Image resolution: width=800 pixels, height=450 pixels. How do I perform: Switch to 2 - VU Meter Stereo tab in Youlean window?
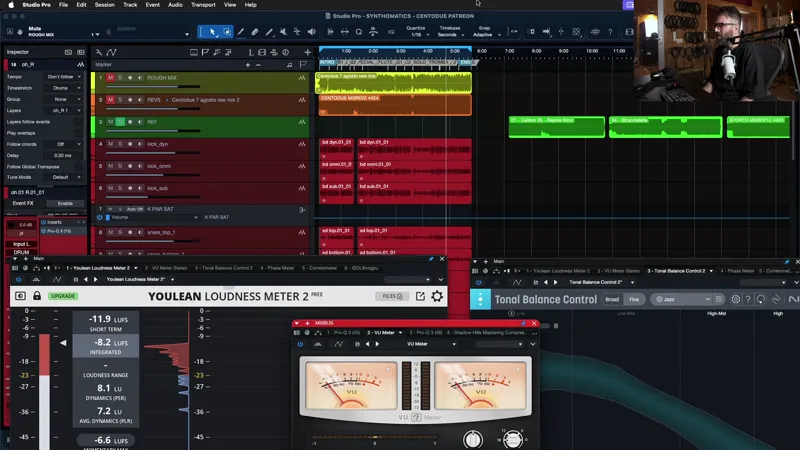pyautogui.click(x=166, y=268)
